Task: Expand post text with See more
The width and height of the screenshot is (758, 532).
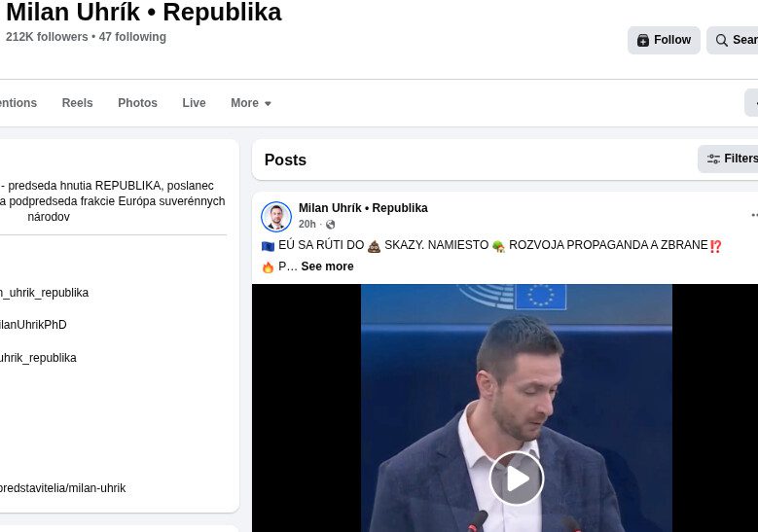Action: coord(327,266)
